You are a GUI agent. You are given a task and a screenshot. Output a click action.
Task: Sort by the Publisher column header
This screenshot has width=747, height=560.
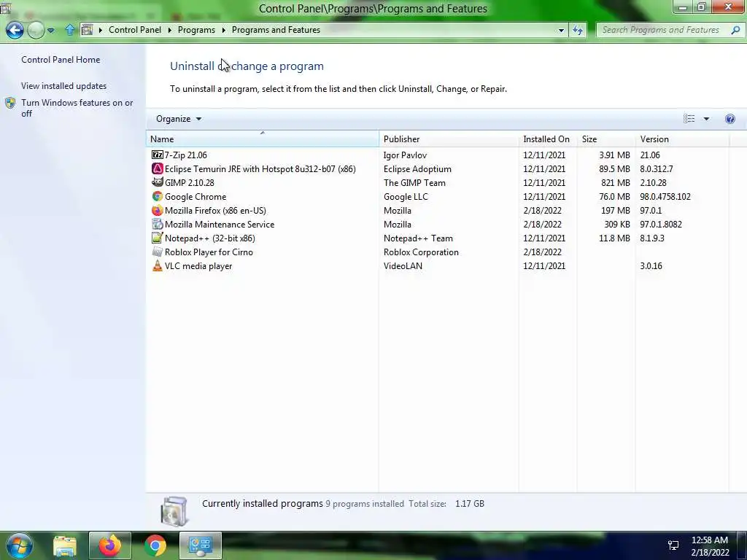(449, 139)
